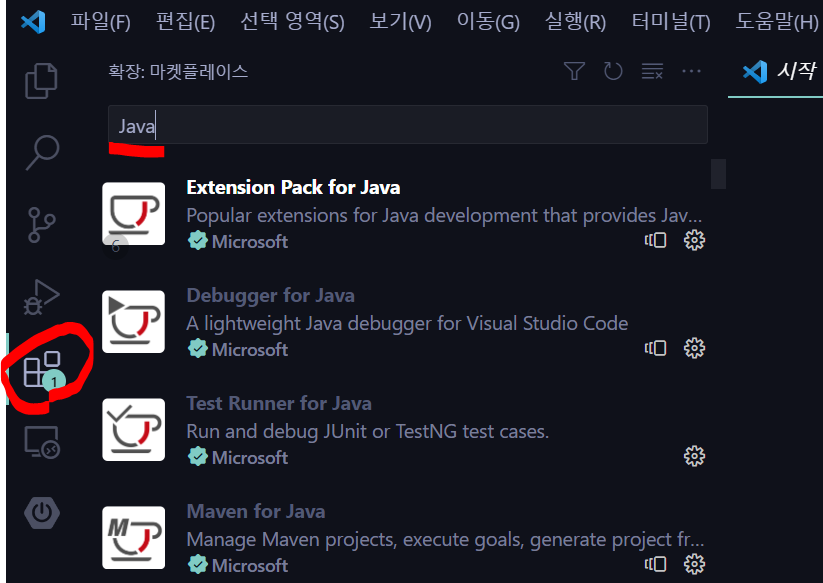This screenshot has width=823, height=583.
Task: Clear extensions search results
Action: [x=652, y=71]
